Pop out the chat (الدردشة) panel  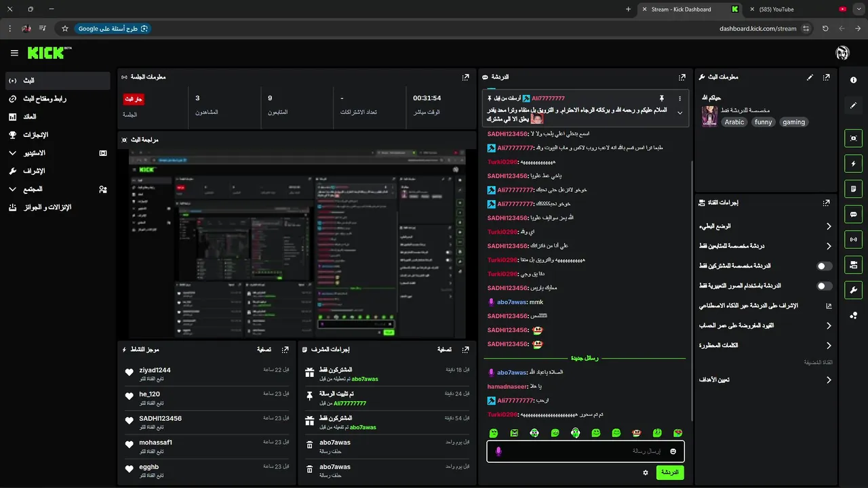pyautogui.click(x=682, y=77)
